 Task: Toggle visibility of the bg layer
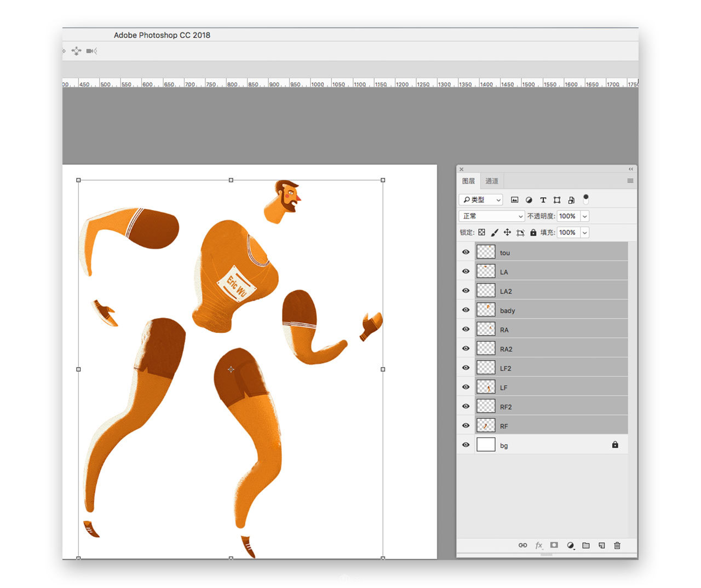[x=466, y=445]
